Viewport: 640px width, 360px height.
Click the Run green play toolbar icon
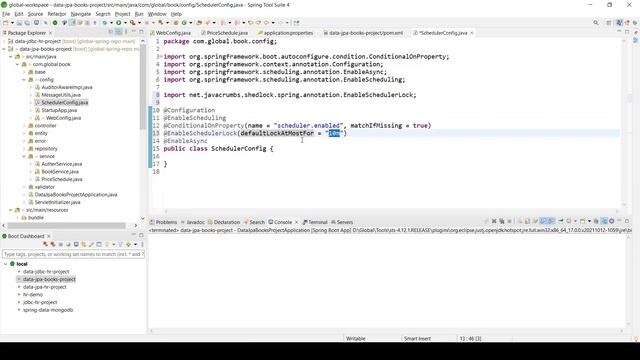tap(118, 23)
